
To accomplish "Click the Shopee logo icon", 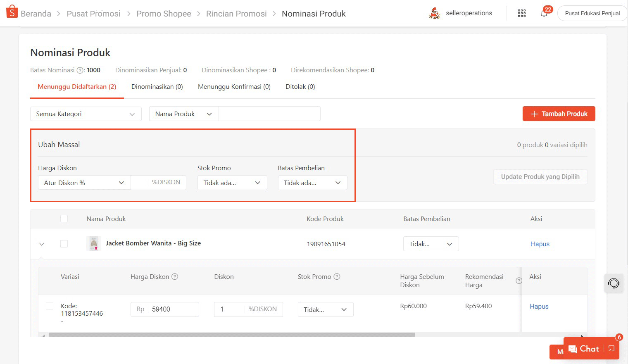I will (12, 12).
